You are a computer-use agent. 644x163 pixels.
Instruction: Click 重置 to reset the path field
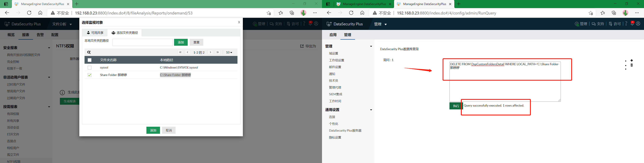pyautogui.click(x=196, y=42)
